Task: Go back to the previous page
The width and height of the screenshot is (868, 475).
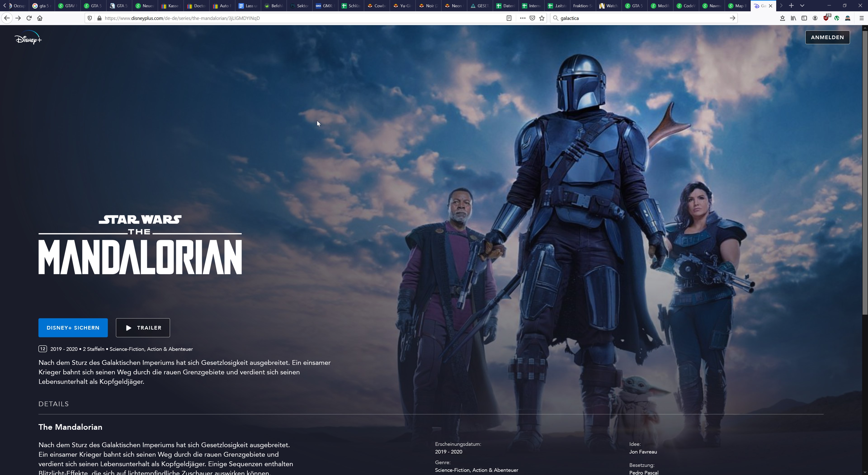Action: pos(7,18)
